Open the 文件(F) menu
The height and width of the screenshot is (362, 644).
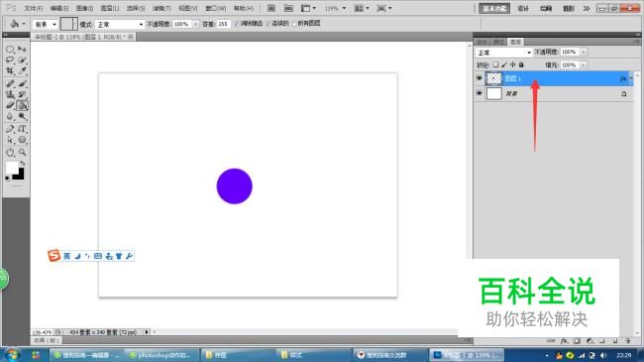34,8
